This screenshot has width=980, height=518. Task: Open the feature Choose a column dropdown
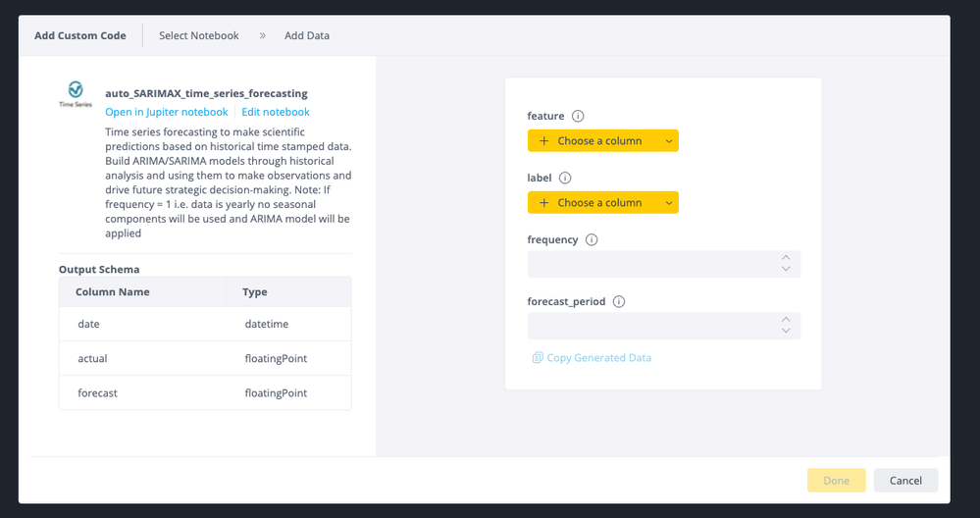pos(602,141)
